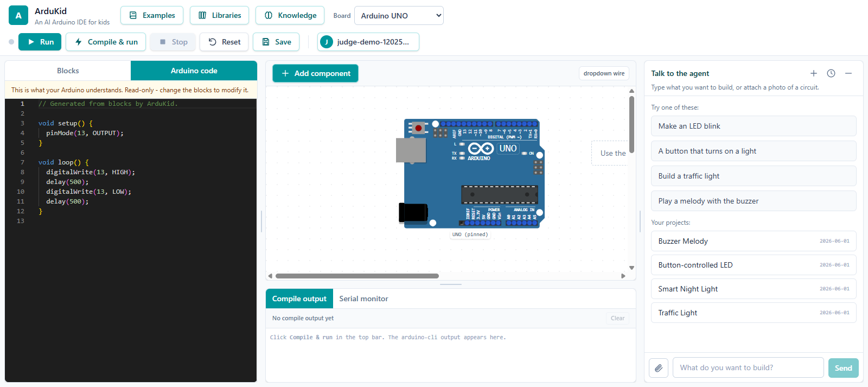Open the Button-controlled LED project
This screenshot has height=387, width=868.
click(754, 265)
